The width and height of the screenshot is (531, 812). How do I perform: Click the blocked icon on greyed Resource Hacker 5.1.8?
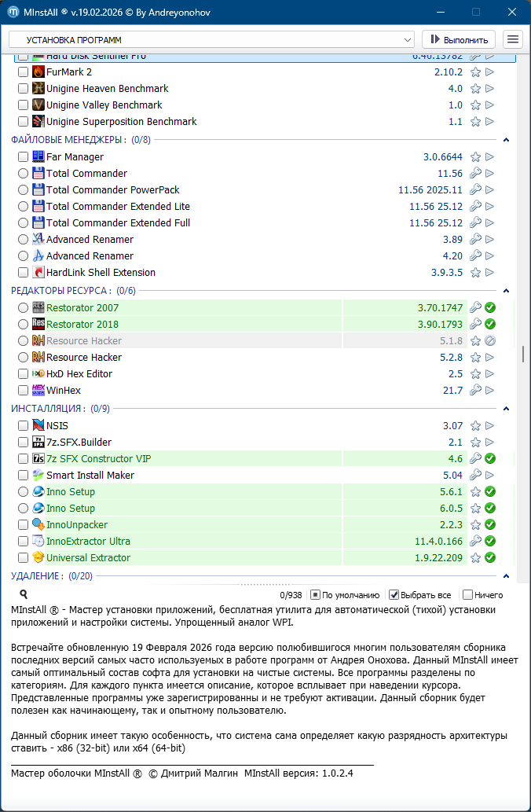click(x=490, y=341)
